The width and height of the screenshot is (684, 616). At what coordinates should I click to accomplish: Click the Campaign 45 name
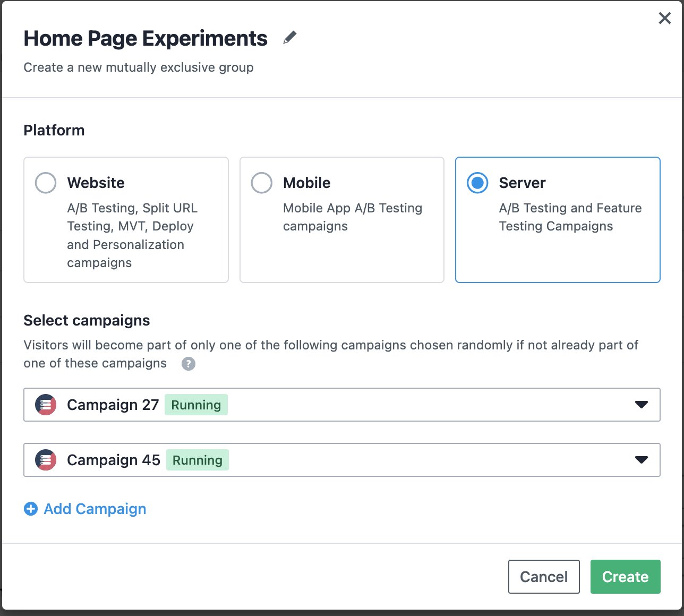click(114, 460)
